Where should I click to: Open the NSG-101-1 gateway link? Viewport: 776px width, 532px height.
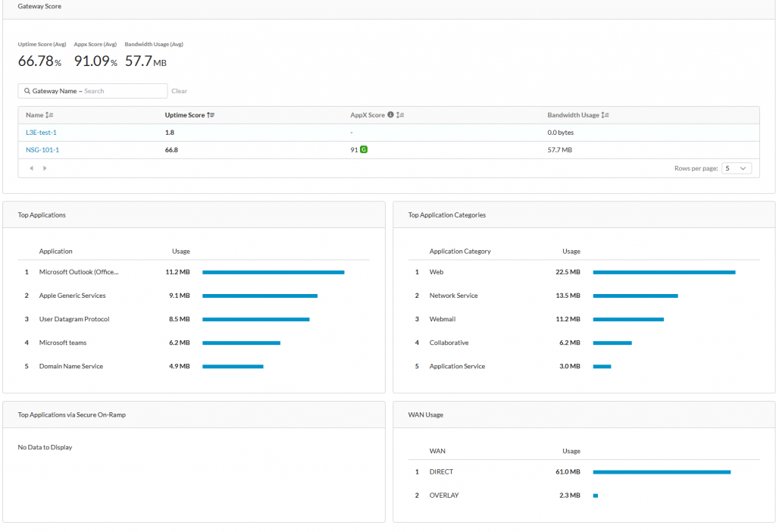(42, 150)
